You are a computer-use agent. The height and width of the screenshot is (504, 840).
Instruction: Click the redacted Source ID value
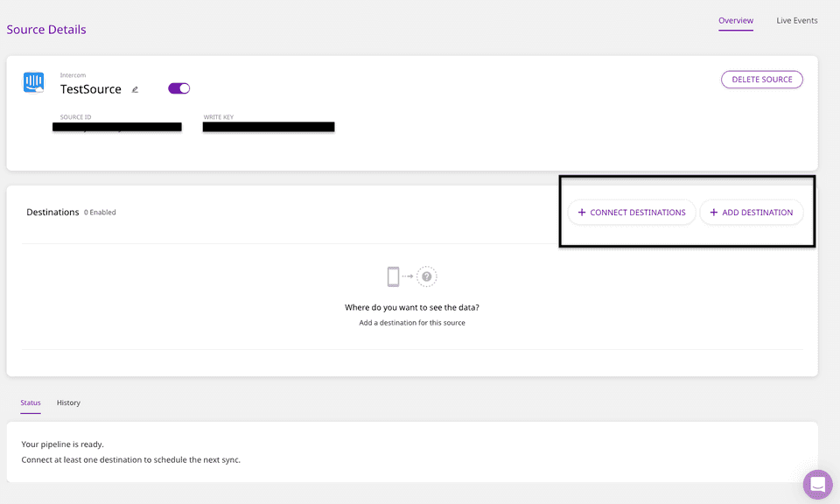(x=116, y=127)
